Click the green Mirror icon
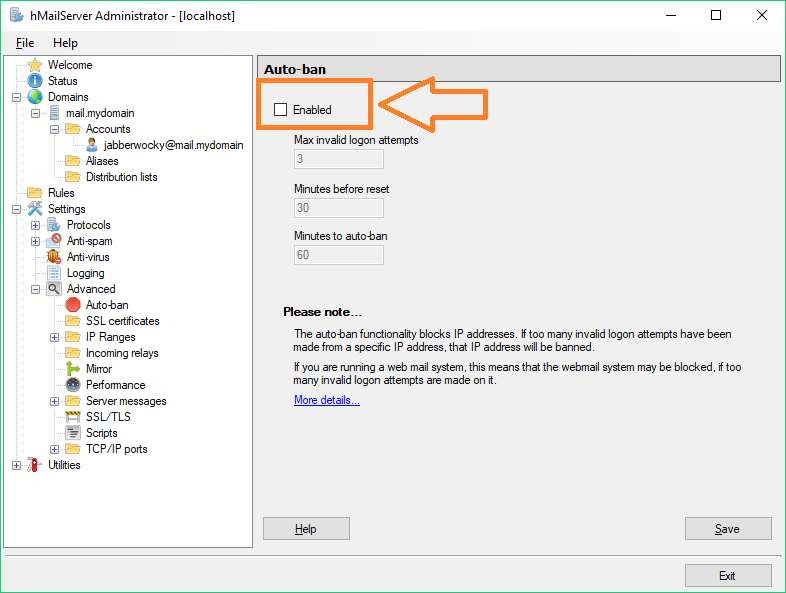The height and width of the screenshot is (593, 786). tap(73, 369)
